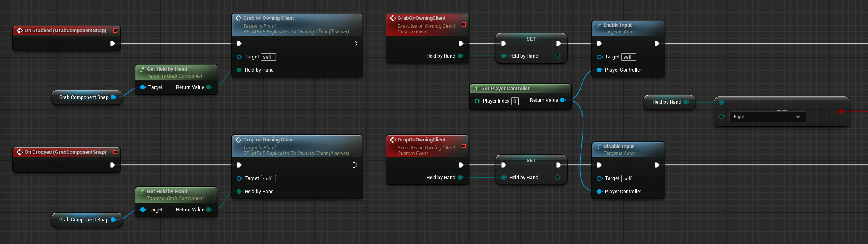Click Return Value pin on Get Player Controller
This screenshot has width=868, height=244.
tap(563, 100)
